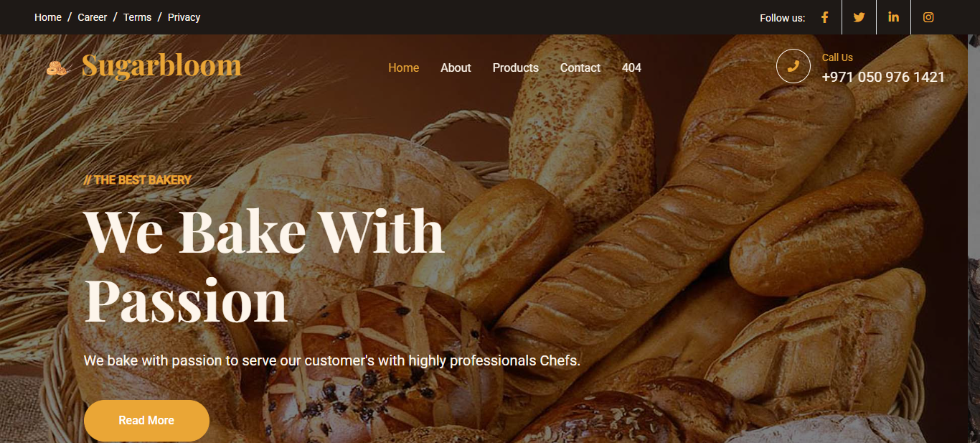
Task: Open the Instagram social icon
Action: pos(928,17)
